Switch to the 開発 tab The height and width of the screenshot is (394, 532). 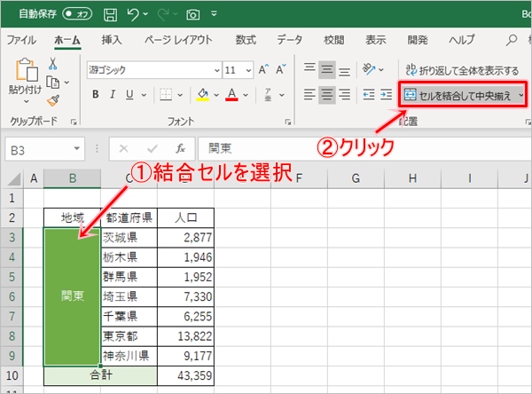418,40
